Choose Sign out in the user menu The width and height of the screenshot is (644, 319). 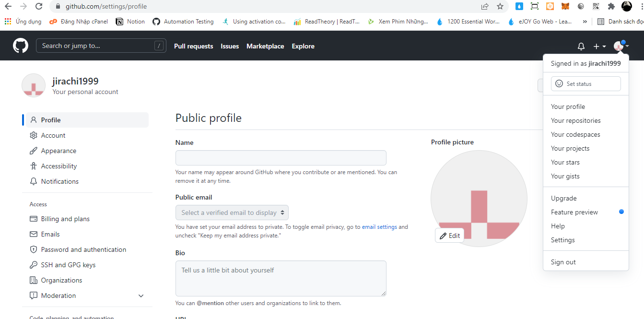[x=563, y=262]
